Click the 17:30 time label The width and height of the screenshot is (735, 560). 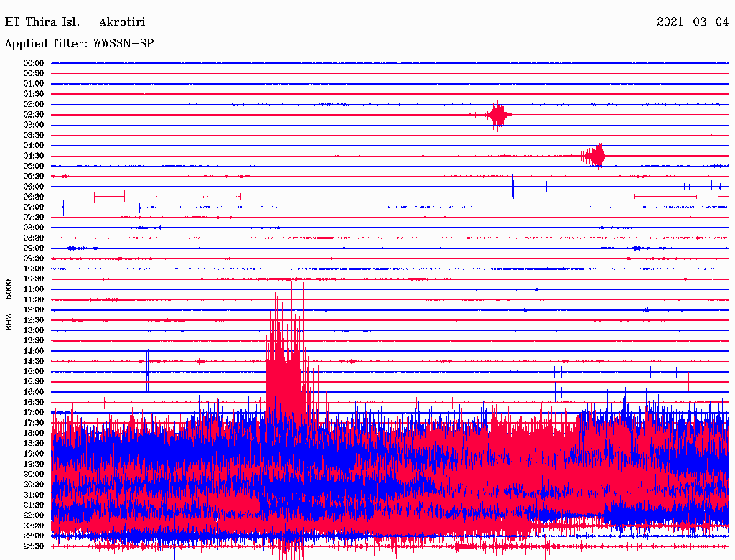point(34,423)
